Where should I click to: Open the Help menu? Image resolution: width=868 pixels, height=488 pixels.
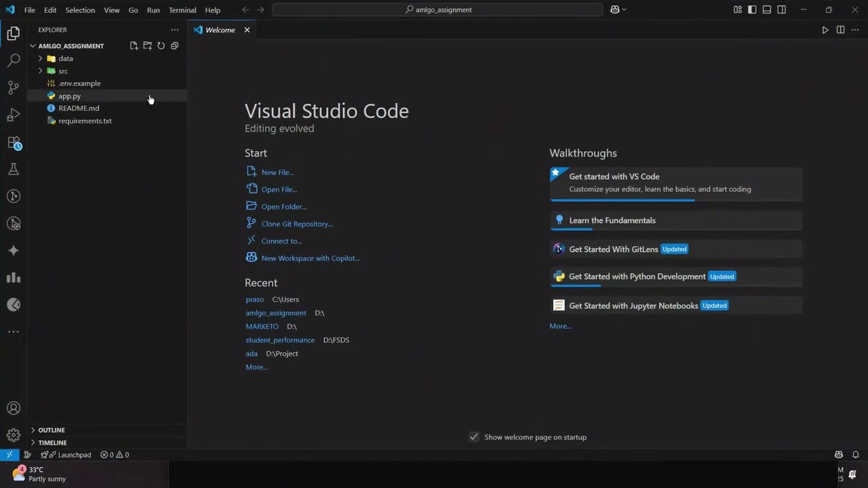coord(213,10)
